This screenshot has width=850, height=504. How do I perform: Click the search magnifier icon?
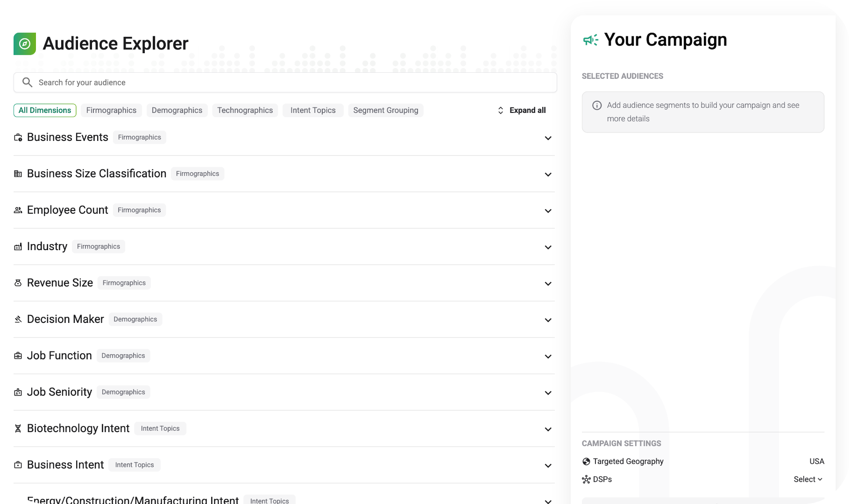click(27, 82)
